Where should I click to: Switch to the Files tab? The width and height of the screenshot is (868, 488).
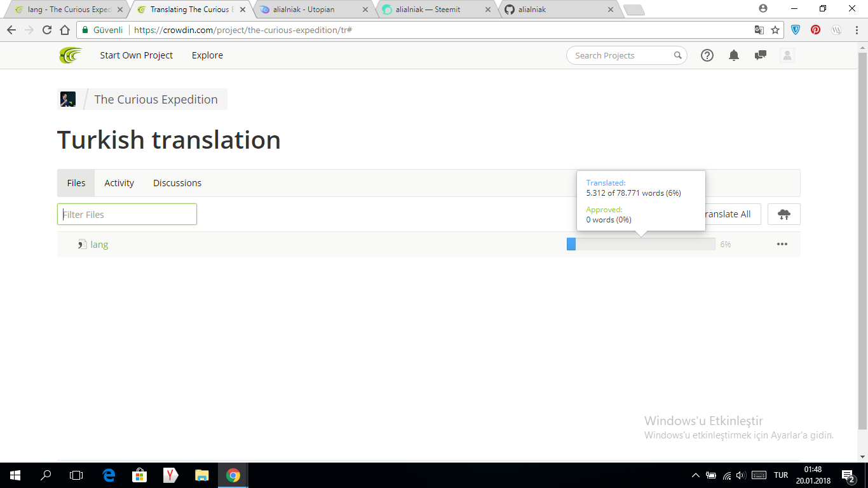tap(76, 183)
